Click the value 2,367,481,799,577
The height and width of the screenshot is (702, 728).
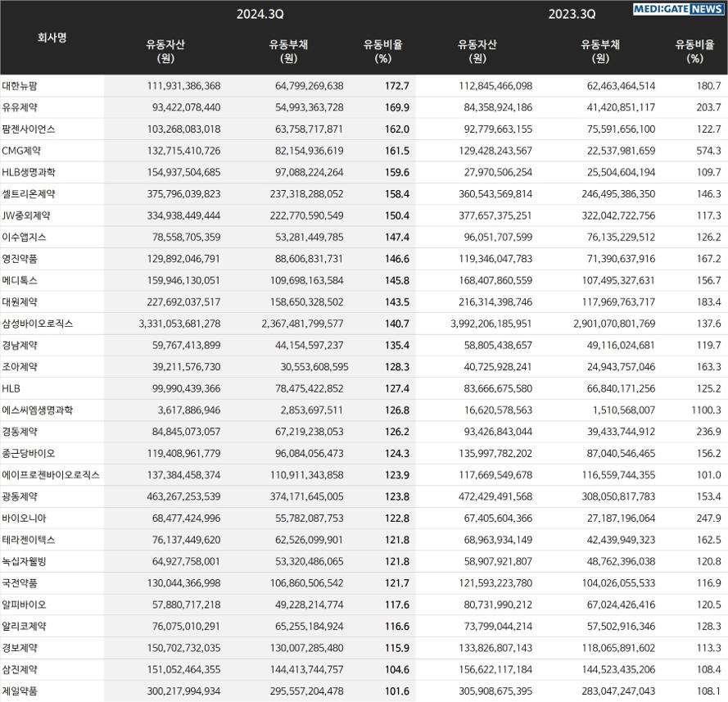tap(302, 324)
